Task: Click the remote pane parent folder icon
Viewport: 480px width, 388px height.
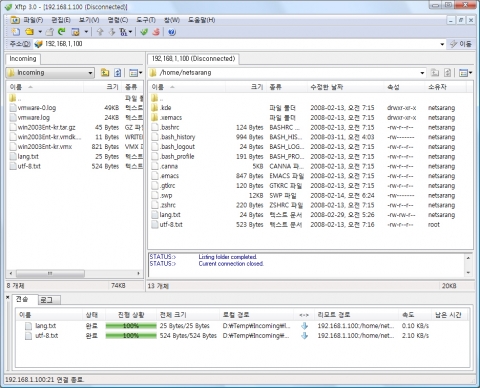Action: pyautogui.click(x=435, y=73)
